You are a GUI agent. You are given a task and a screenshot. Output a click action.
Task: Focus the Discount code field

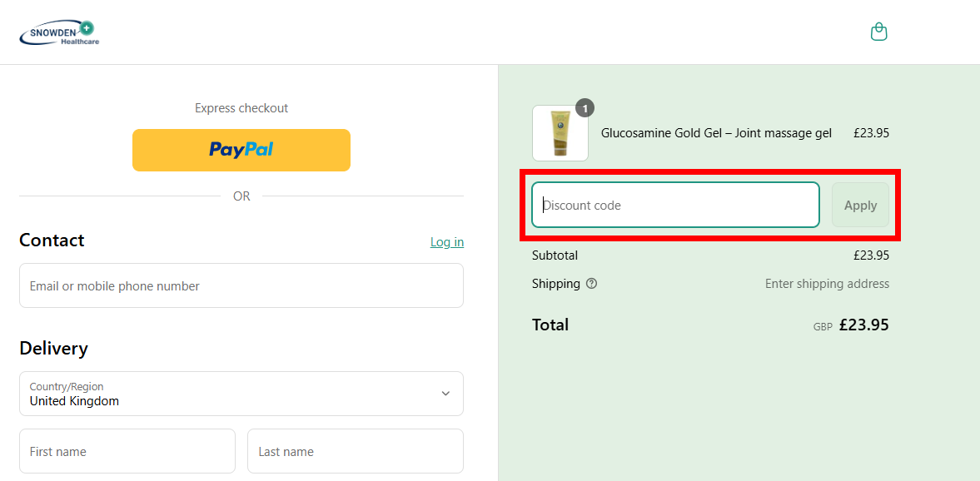(675, 205)
